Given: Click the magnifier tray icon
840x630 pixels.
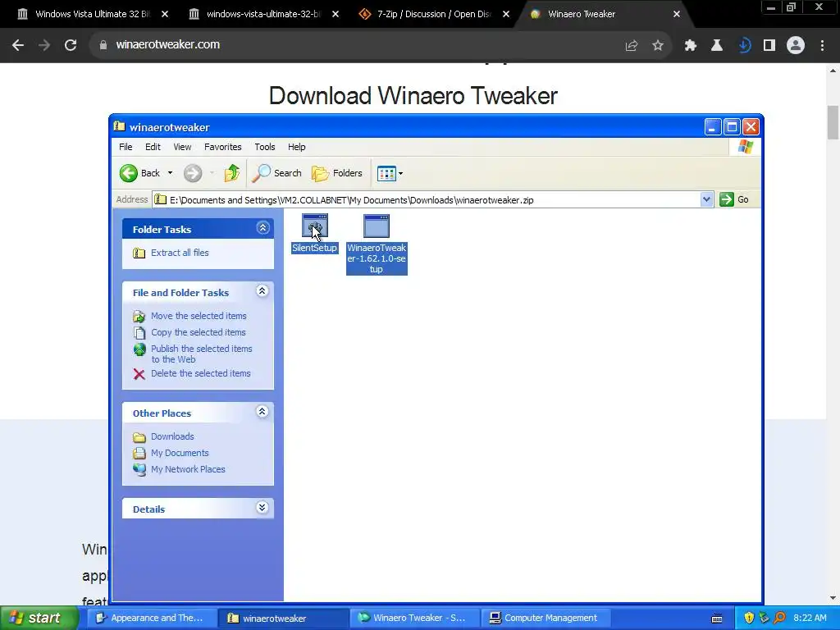Looking at the screenshot, I should [x=779, y=618].
